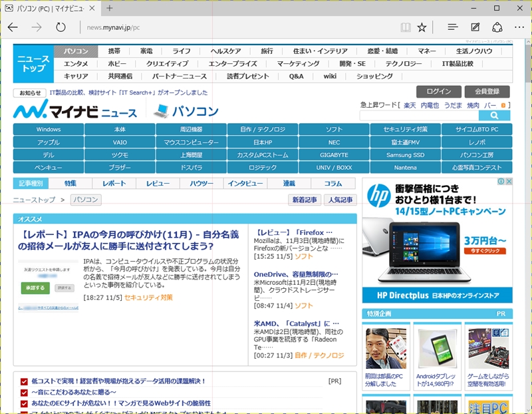532x414 pixels.
Task: Open the OneDrive 容量無制限 article link
Action: [296, 274]
